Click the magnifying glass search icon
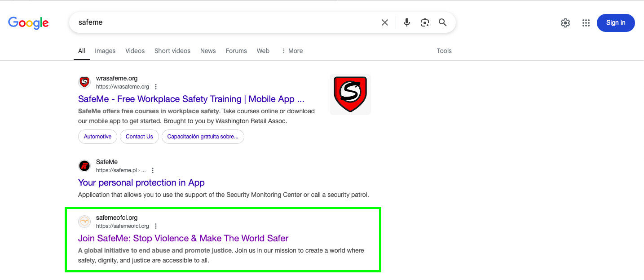The width and height of the screenshot is (644, 280). pyautogui.click(x=443, y=22)
